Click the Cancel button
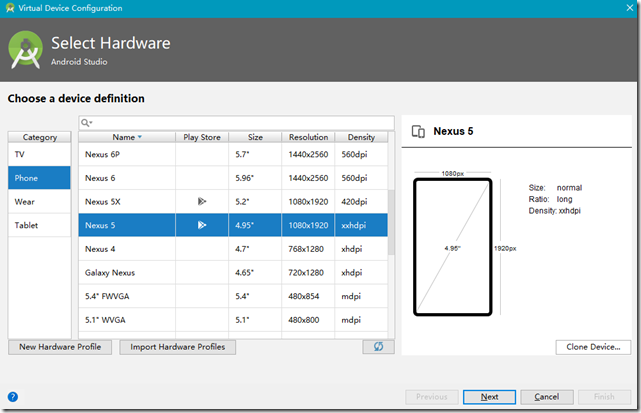This screenshot has height=413, width=641. (x=547, y=397)
